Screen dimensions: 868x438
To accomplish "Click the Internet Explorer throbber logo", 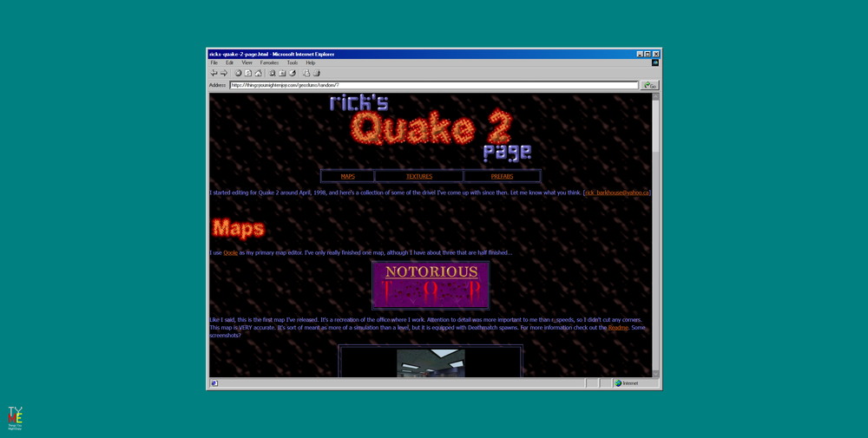I will click(x=654, y=62).
